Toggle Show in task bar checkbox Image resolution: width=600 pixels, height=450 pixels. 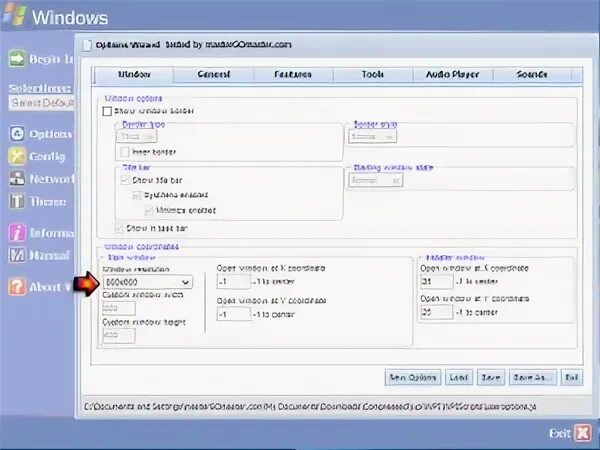(x=119, y=228)
